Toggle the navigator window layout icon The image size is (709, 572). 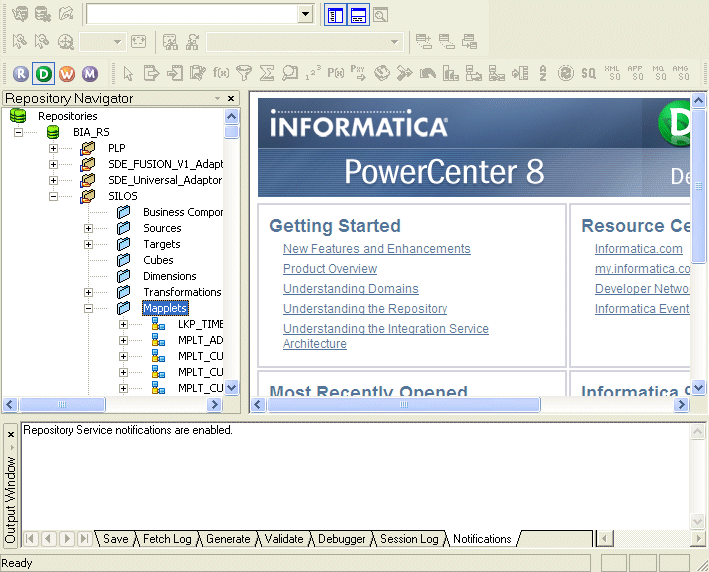(x=335, y=15)
